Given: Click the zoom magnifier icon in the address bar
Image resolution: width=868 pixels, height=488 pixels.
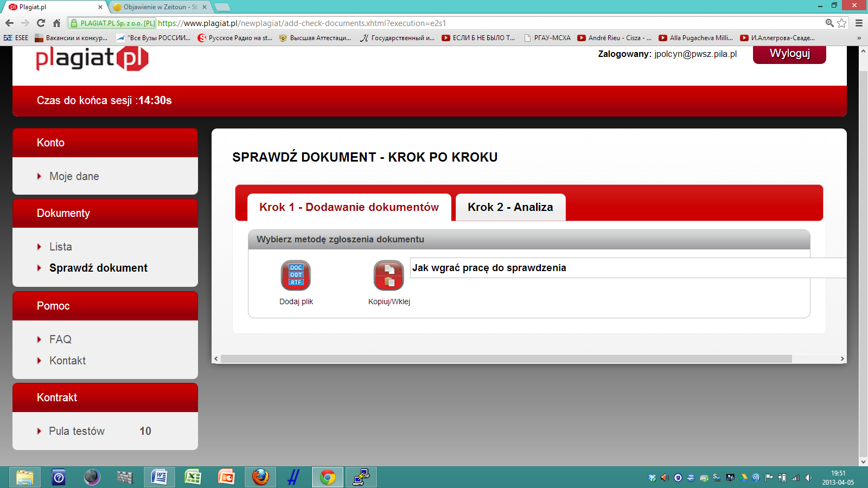Looking at the screenshot, I should point(829,23).
